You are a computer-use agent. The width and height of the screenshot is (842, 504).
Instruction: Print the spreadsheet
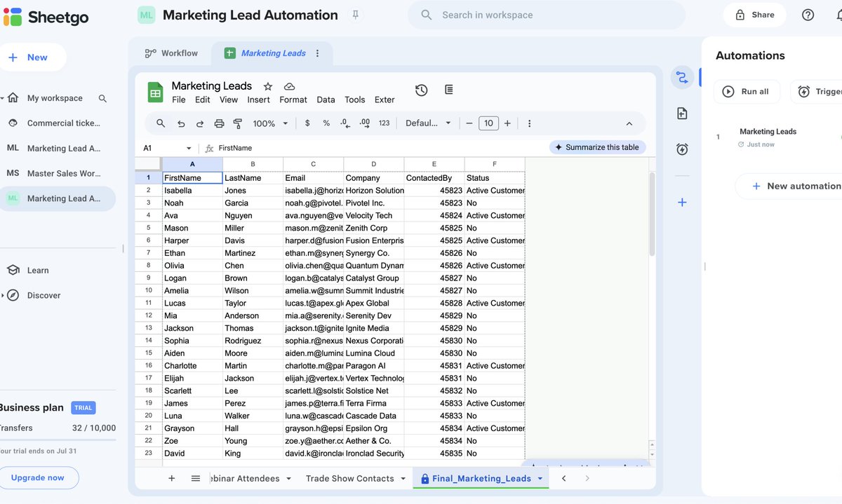tap(219, 123)
